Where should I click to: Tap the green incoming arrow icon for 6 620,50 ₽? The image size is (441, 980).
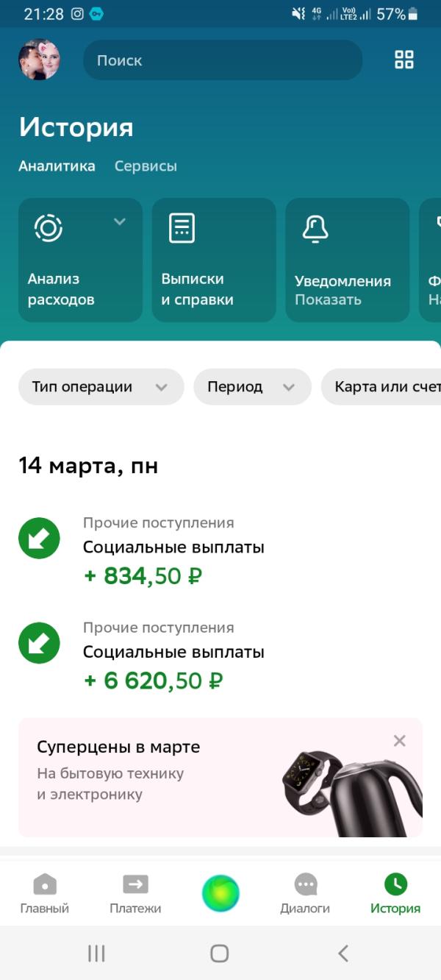click(39, 643)
